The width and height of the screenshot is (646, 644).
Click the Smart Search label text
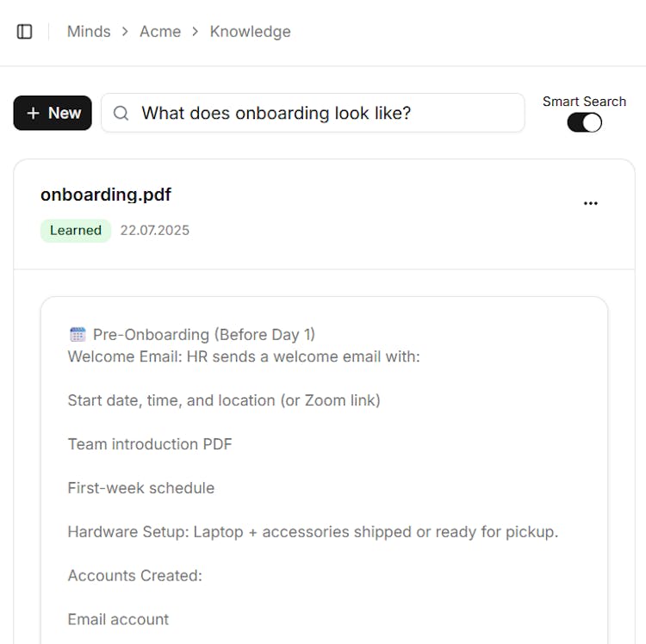click(x=584, y=102)
